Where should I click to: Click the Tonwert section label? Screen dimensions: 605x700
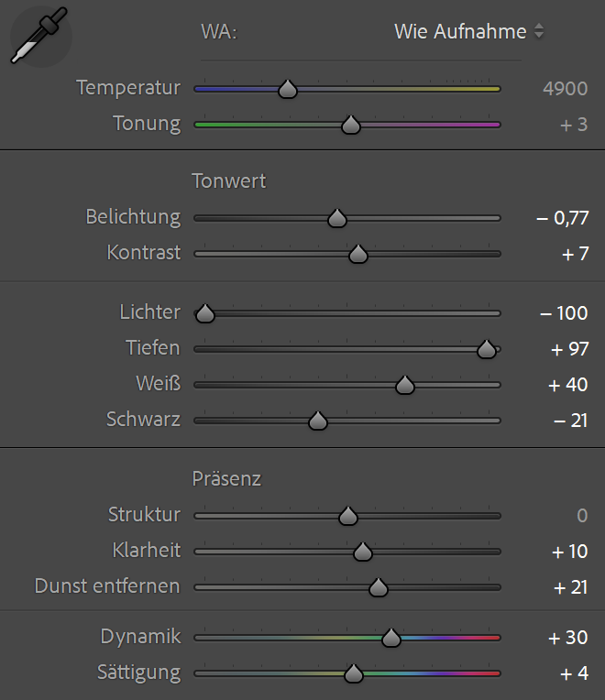[x=229, y=180]
